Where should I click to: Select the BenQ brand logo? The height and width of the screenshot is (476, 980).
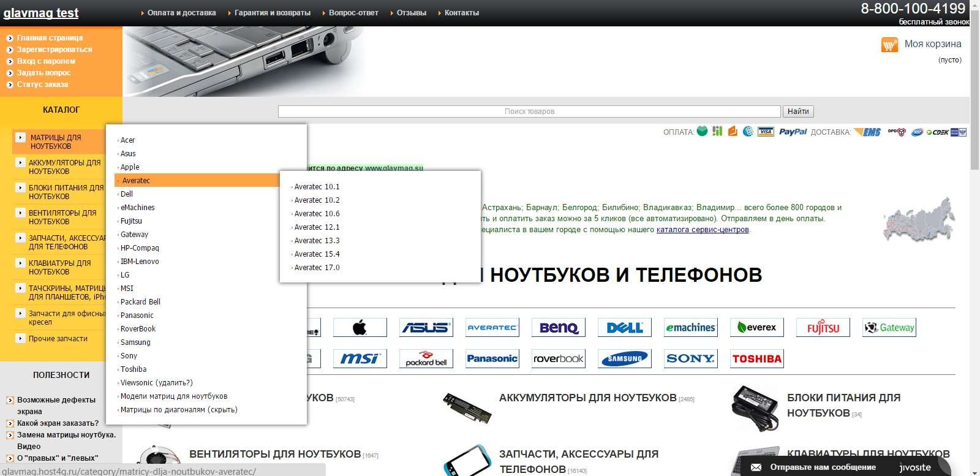pyautogui.click(x=559, y=328)
